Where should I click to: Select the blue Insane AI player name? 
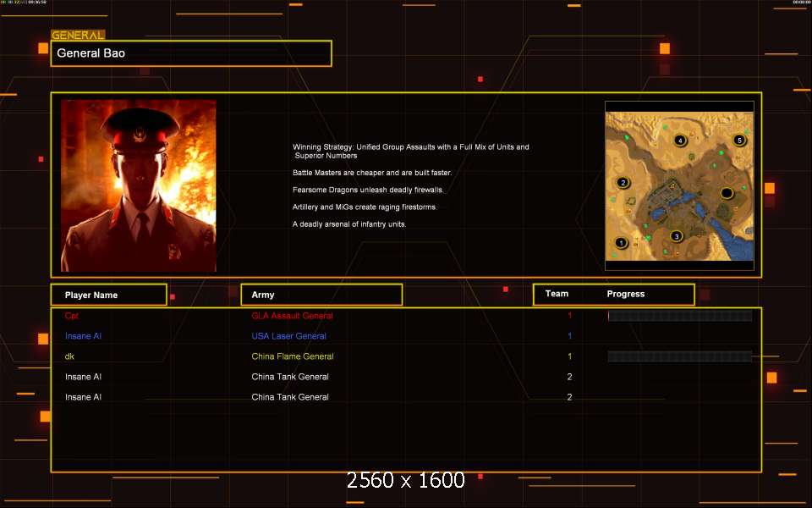(84, 336)
